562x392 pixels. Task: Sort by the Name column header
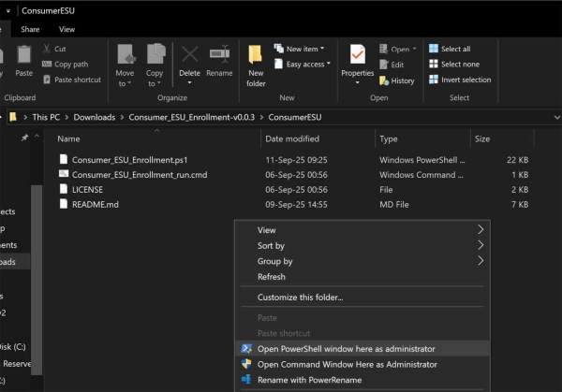(x=68, y=138)
